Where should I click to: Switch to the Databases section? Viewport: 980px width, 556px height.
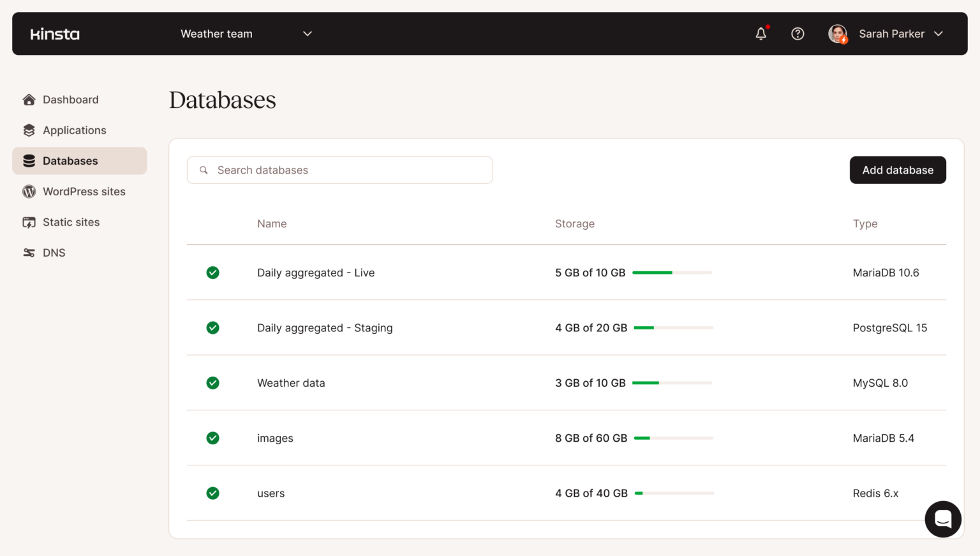[70, 161]
